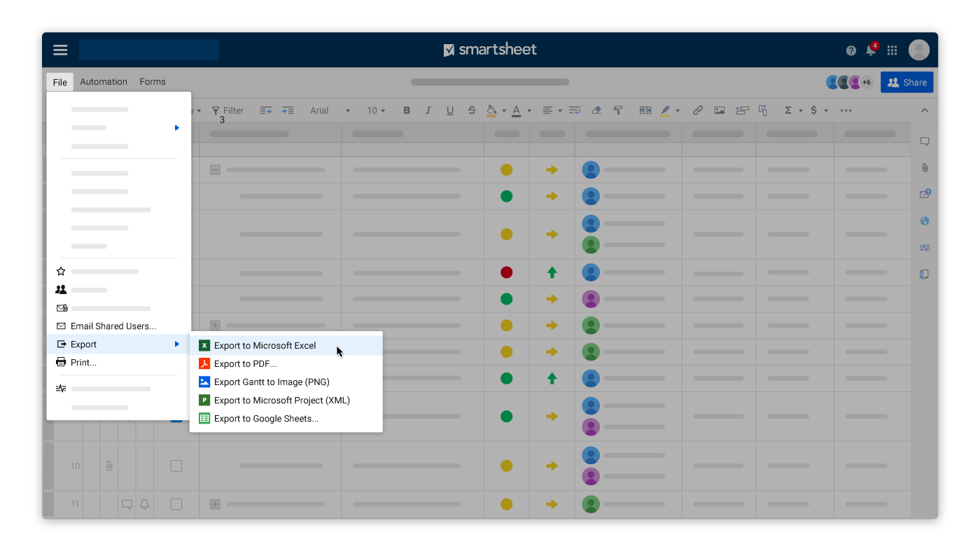The image size is (980, 551).
Task: Click the Strikethrough formatting icon
Action: click(472, 111)
